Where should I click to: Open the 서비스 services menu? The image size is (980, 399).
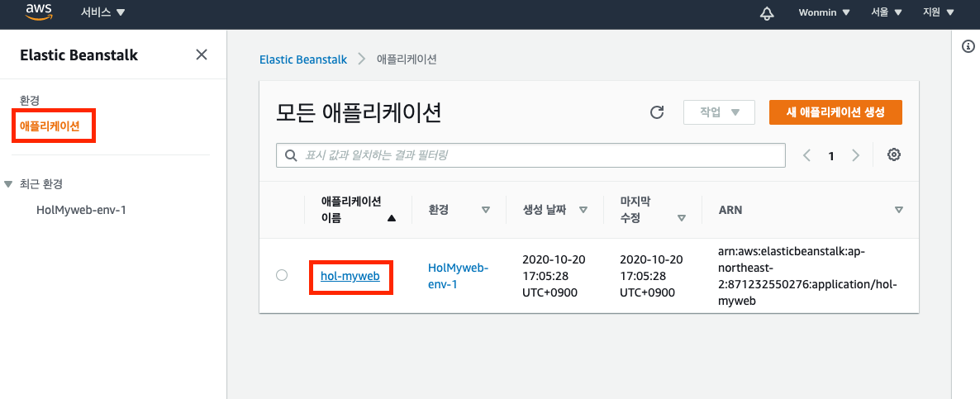(x=103, y=12)
